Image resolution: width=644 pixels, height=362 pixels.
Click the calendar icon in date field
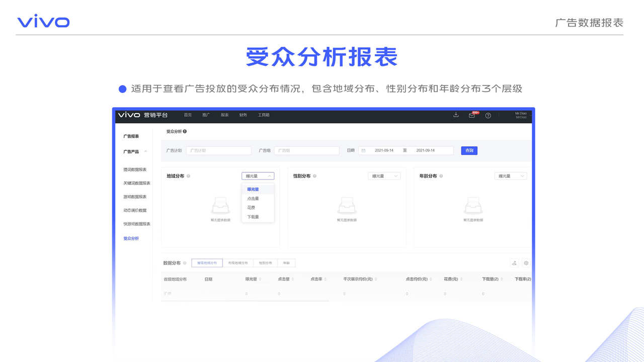(x=364, y=151)
